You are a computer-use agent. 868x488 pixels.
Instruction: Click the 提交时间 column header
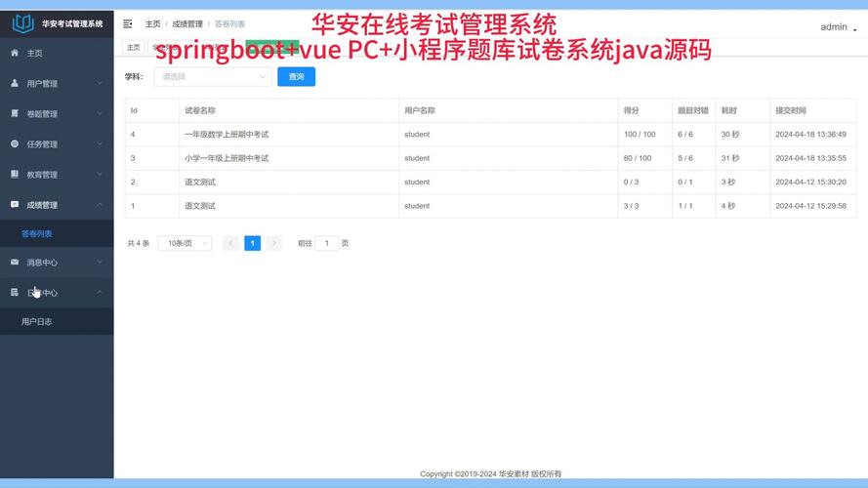click(x=791, y=110)
